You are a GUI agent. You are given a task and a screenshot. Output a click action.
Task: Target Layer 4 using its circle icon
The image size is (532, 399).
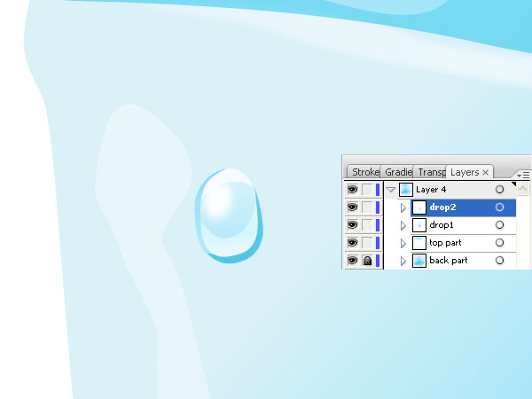point(499,190)
